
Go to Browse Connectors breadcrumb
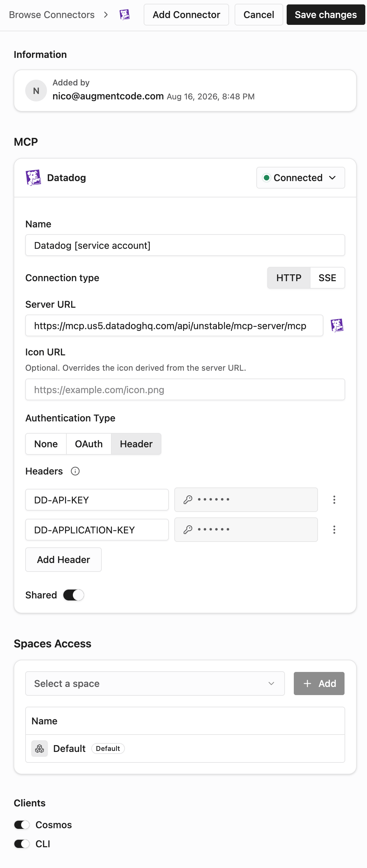click(x=52, y=15)
